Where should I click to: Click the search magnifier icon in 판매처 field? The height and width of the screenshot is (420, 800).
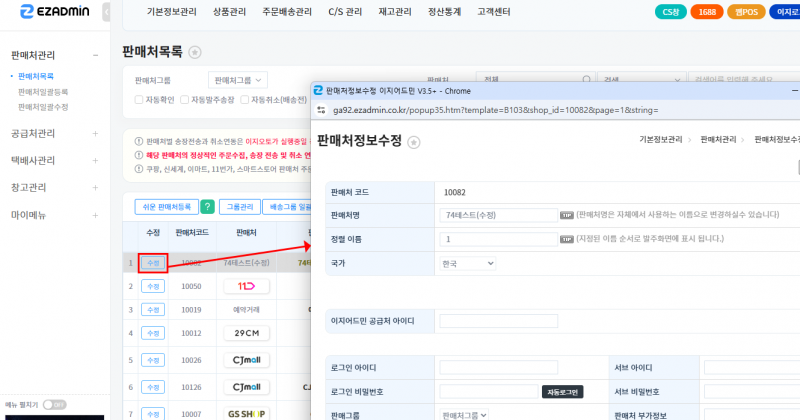586,80
